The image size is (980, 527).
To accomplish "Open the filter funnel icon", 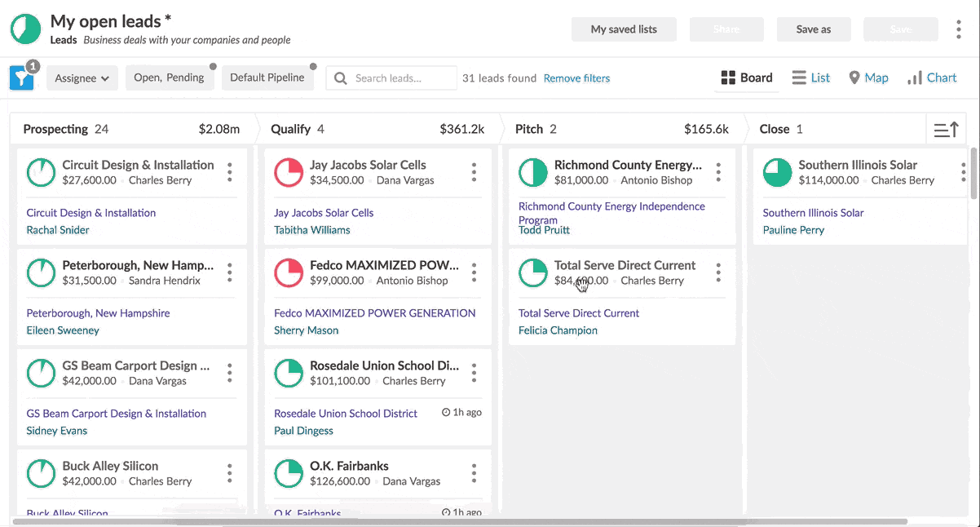I will 22,77.
